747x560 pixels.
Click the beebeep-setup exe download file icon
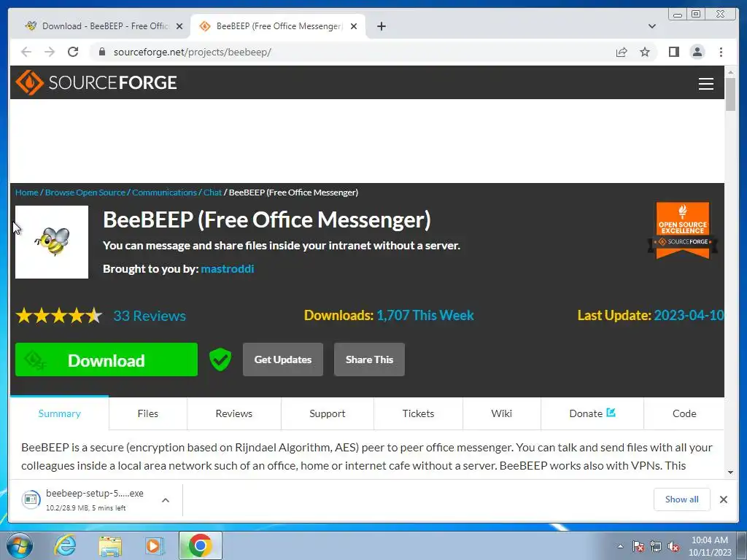tap(31, 499)
